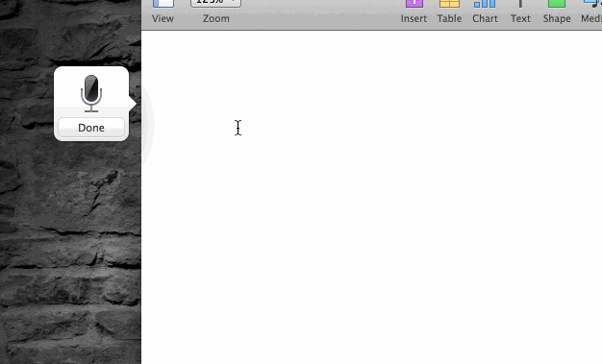
Task: Click the stone wall desktop background
Action: click(70, 250)
